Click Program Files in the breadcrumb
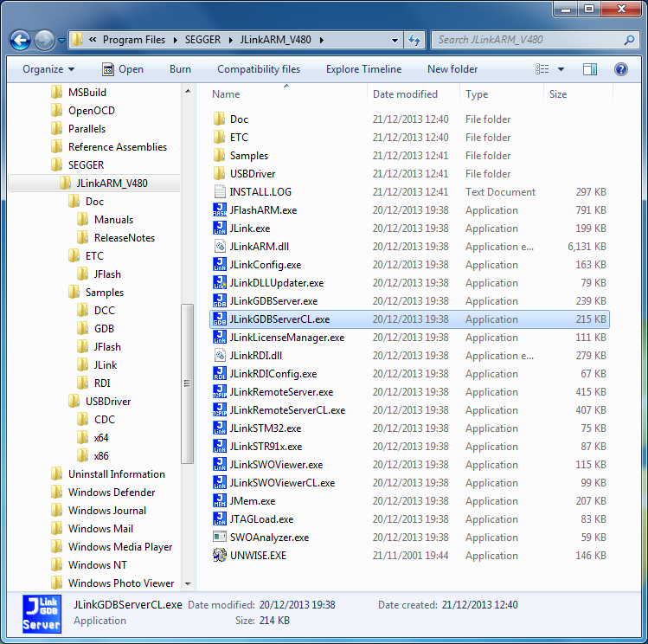The height and width of the screenshot is (644, 648). coord(134,40)
